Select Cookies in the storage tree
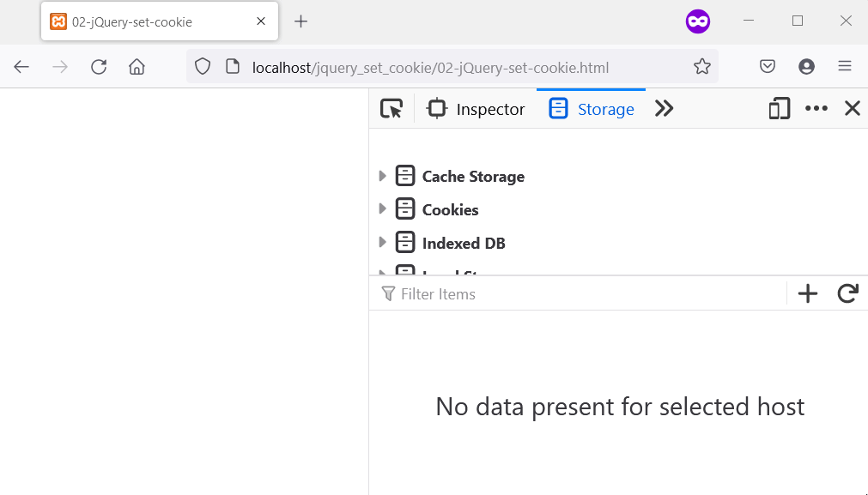Screen dimensions: 868x495 pyautogui.click(x=450, y=209)
